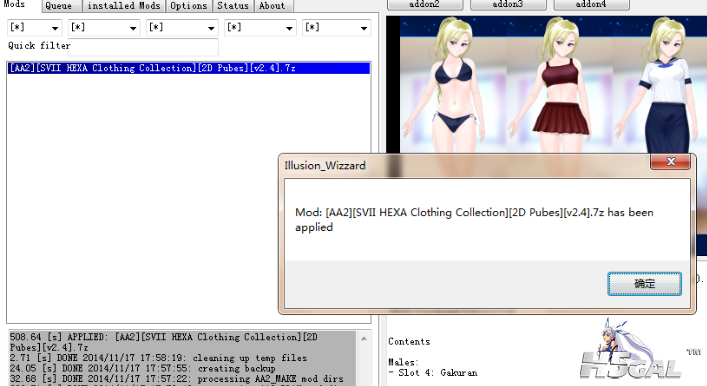Image resolution: width=707 pixels, height=386 pixels.
Task: Close the Illusion_Wizzard dialog
Action: [x=670, y=161]
